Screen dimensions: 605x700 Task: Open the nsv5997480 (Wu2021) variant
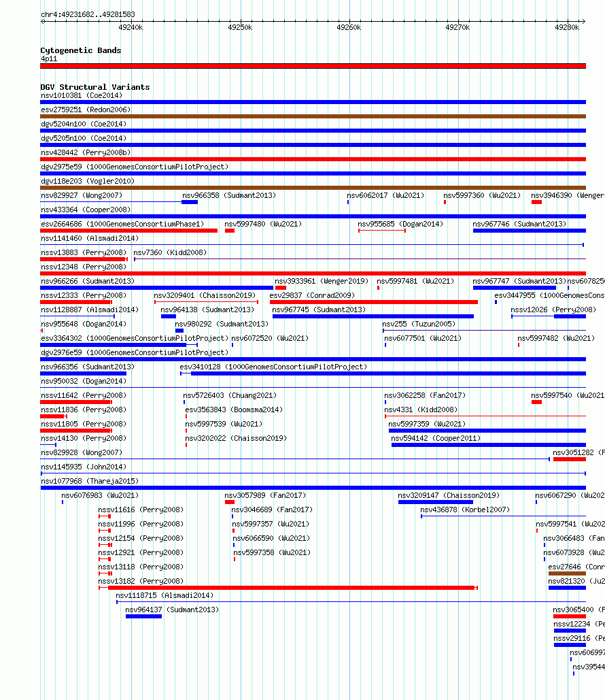click(263, 224)
